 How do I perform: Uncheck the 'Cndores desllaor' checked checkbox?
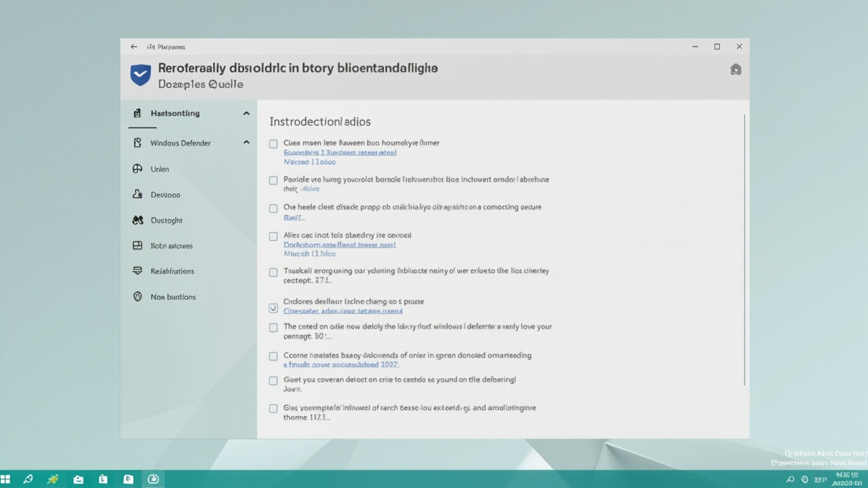[273, 308]
